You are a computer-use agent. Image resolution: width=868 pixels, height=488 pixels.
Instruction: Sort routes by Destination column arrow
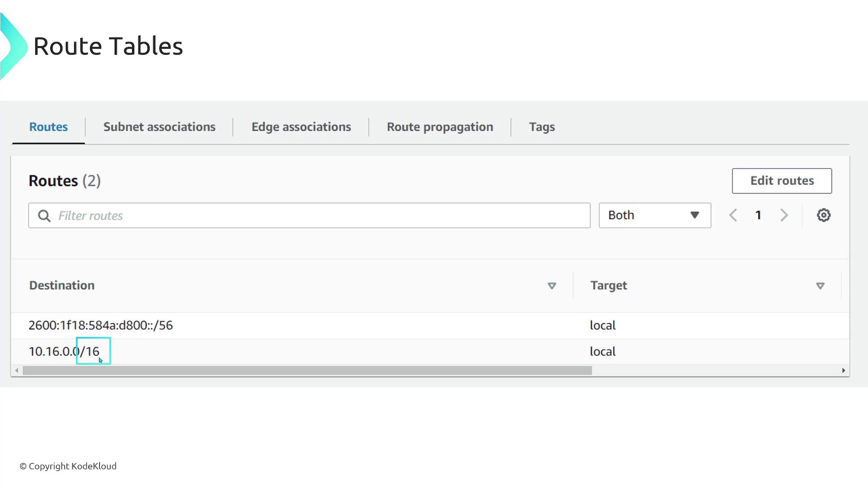point(552,286)
